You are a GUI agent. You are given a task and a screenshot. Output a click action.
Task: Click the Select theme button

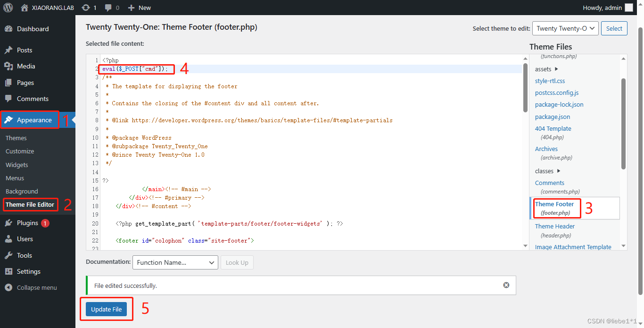click(614, 28)
